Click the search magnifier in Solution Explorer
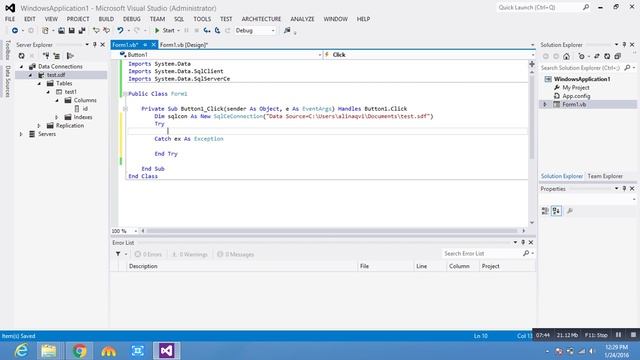The width and height of the screenshot is (640, 360). [627, 68]
